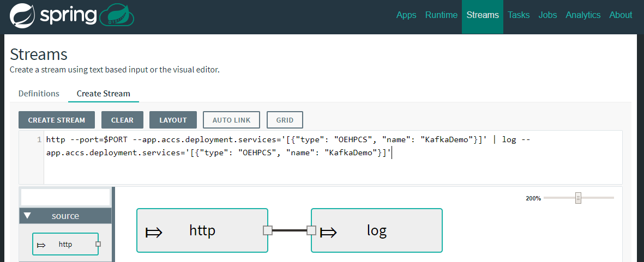Viewport: 644px width, 262px height.
Task: Go to the Tasks page
Action: 519,15
